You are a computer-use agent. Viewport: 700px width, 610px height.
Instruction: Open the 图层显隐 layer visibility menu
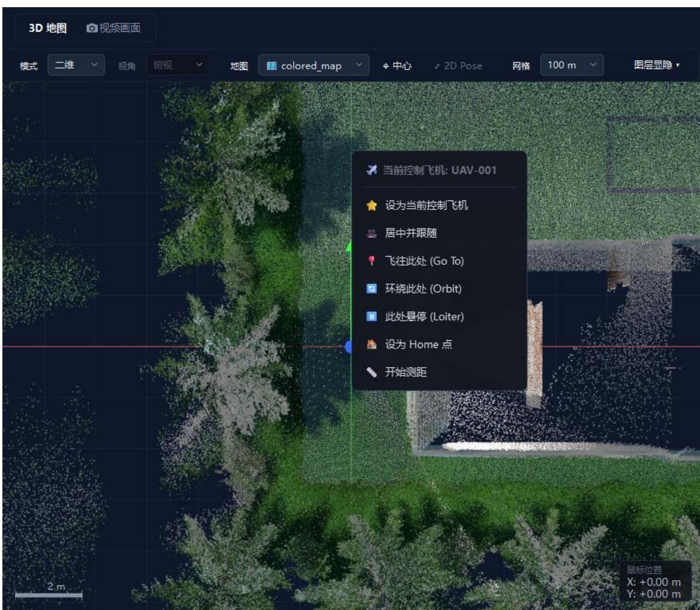click(657, 65)
